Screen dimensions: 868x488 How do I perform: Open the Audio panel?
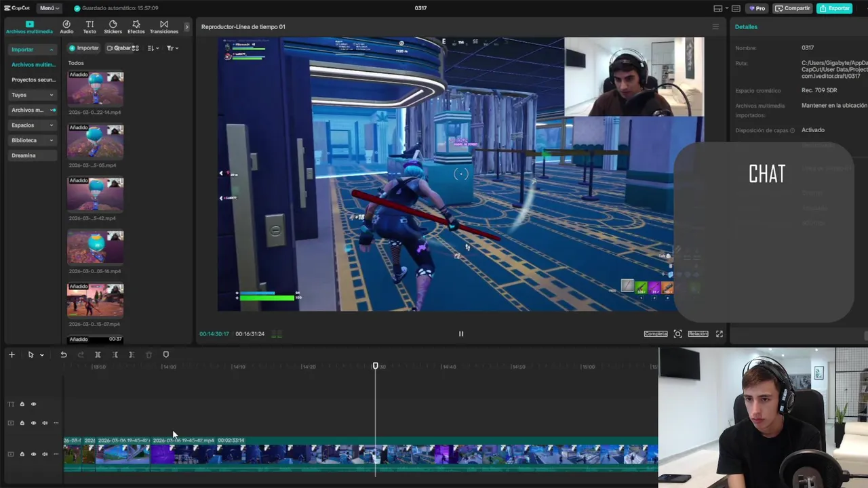coord(66,27)
